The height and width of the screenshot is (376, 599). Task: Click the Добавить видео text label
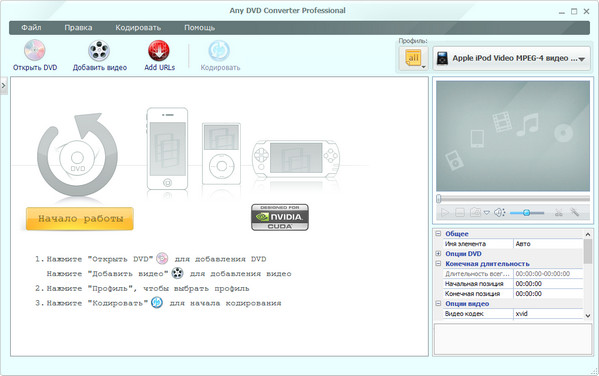[100, 68]
